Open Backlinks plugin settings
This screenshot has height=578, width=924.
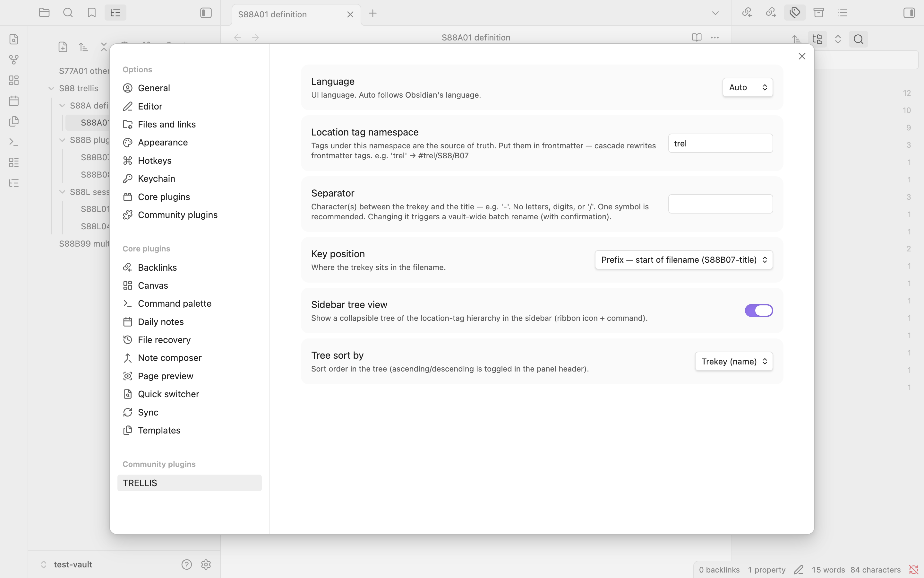click(189, 267)
